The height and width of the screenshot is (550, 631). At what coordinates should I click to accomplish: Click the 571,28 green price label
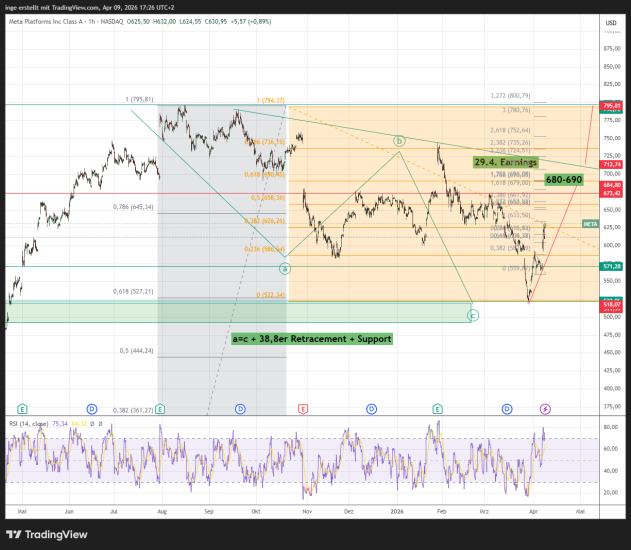point(611,266)
